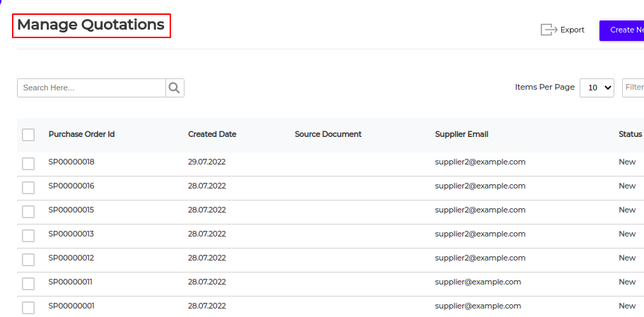Click the Export icon

coord(549,30)
